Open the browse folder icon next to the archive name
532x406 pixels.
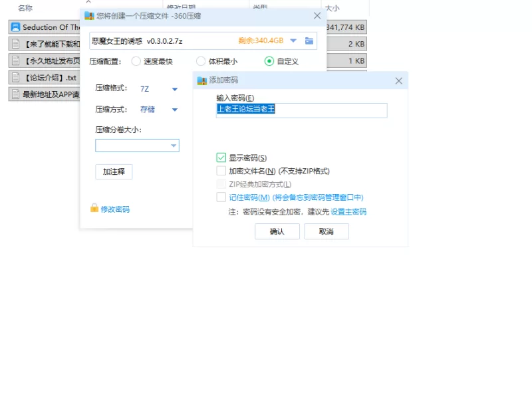point(309,41)
